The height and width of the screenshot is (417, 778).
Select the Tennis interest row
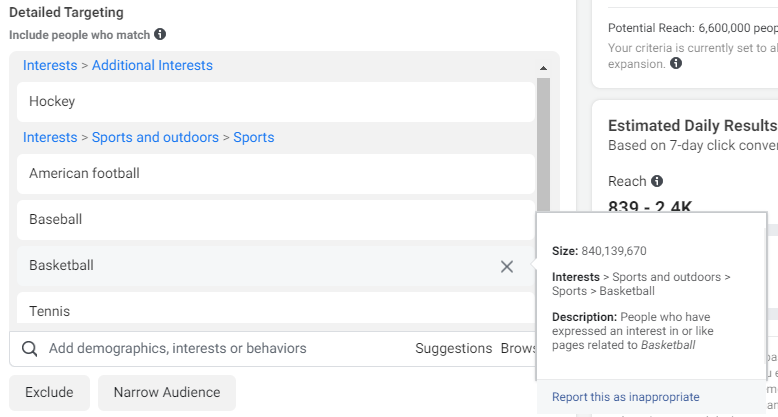click(x=275, y=310)
